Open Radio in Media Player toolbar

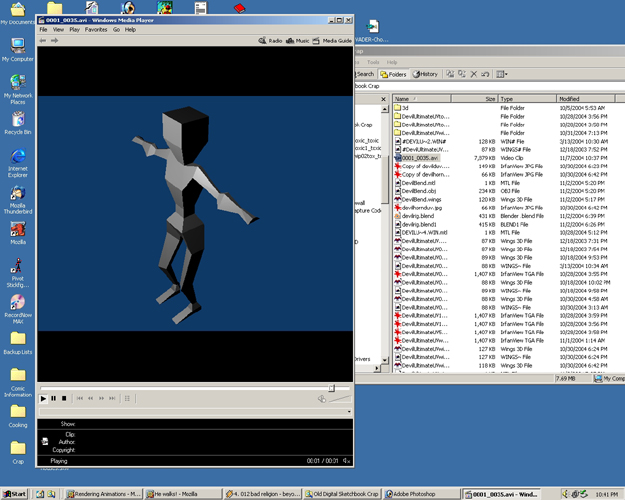(270, 41)
